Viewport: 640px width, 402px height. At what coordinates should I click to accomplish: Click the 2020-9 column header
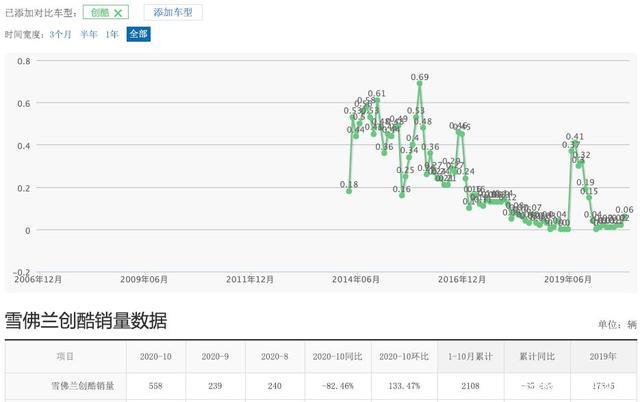click(x=215, y=357)
